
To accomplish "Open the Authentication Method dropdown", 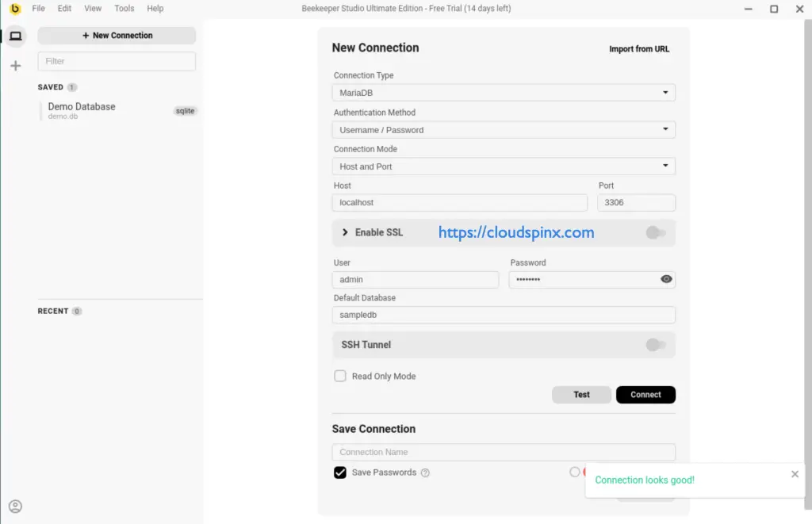I will 504,130.
